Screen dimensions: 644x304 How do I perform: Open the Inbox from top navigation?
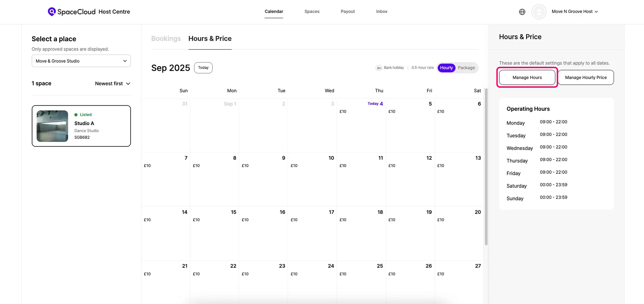pos(382,12)
